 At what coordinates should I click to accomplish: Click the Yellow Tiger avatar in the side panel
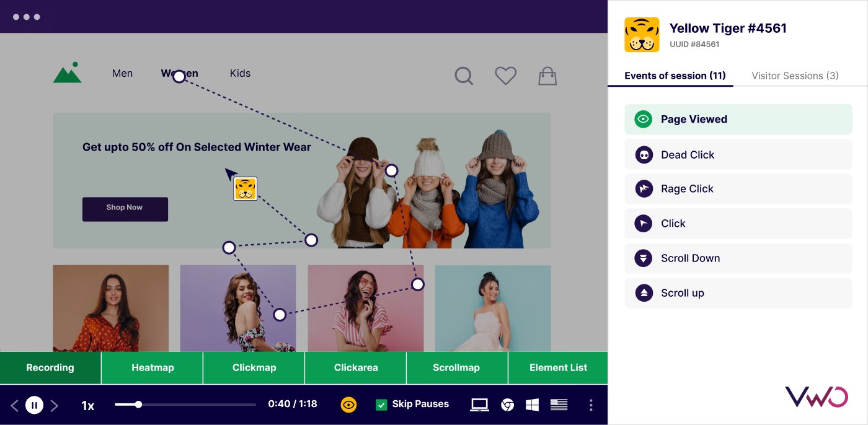coord(642,35)
